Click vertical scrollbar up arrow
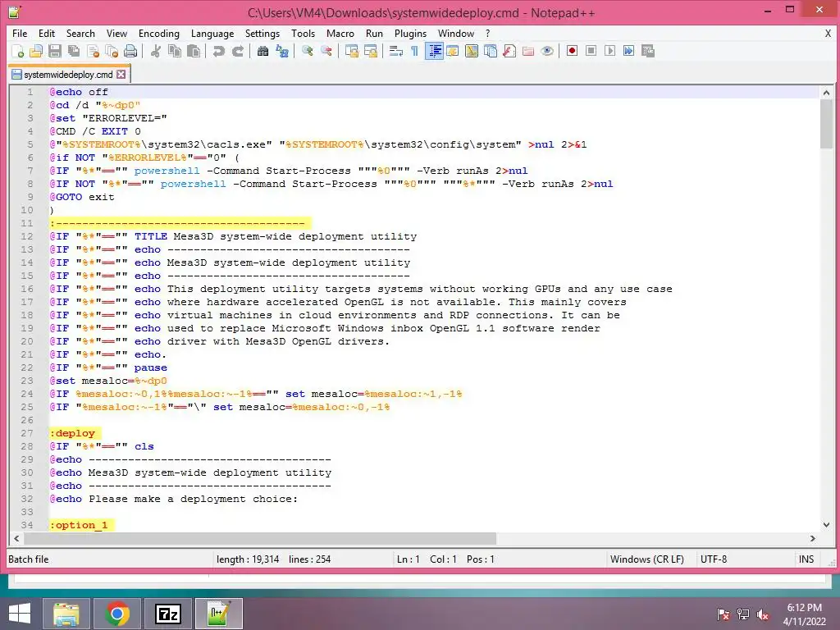The width and height of the screenshot is (840, 630). tap(826, 93)
